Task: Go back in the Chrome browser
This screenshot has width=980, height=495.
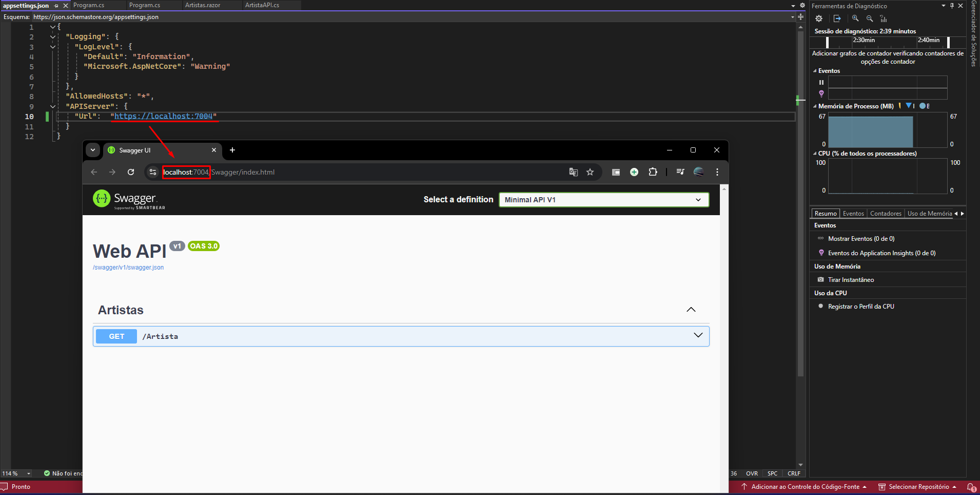Action: (94, 172)
